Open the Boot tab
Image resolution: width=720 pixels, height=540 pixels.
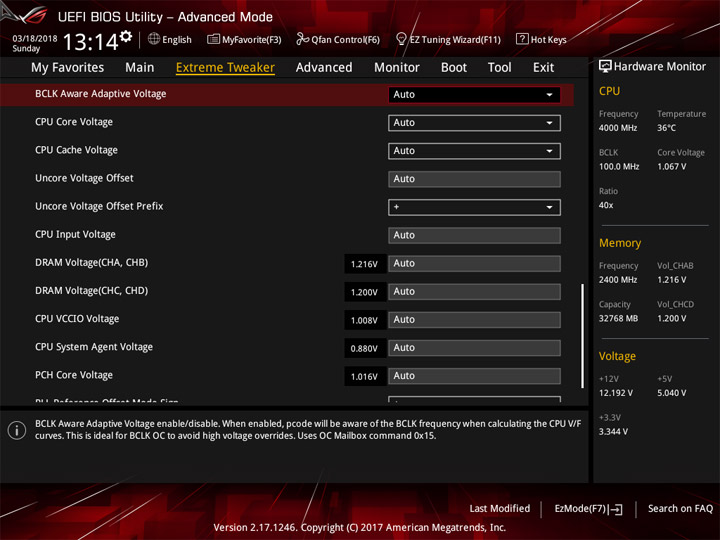pyautogui.click(x=454, y=68)
